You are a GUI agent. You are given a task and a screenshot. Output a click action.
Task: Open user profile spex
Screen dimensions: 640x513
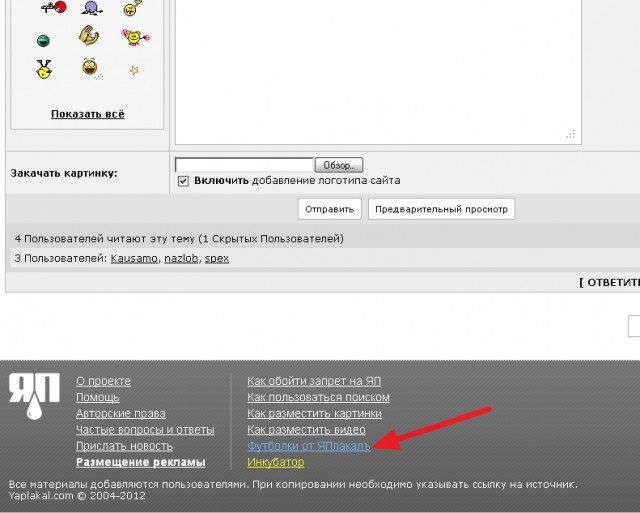[x=217, y=259]
